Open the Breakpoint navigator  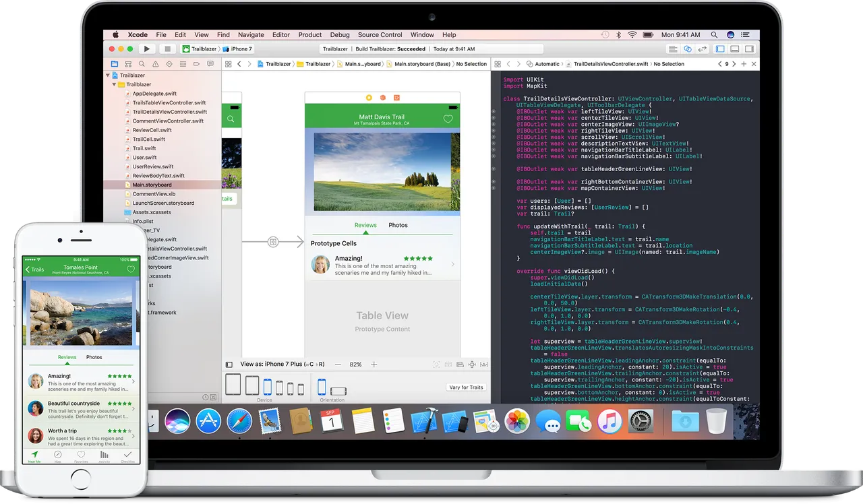[196, 64]
